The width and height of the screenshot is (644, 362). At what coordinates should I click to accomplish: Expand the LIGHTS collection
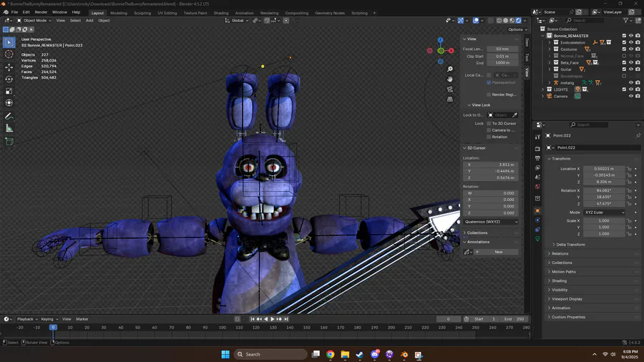[x=543, y=89]
